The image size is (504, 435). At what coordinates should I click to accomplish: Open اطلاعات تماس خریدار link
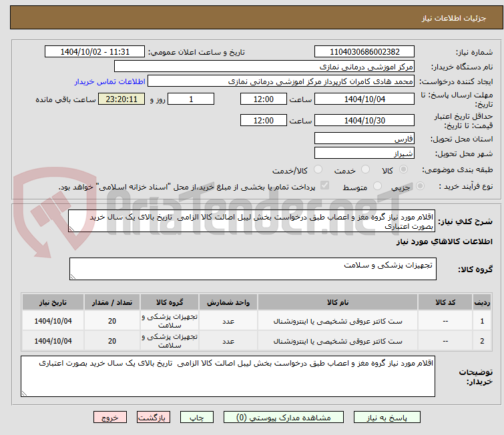110,81
